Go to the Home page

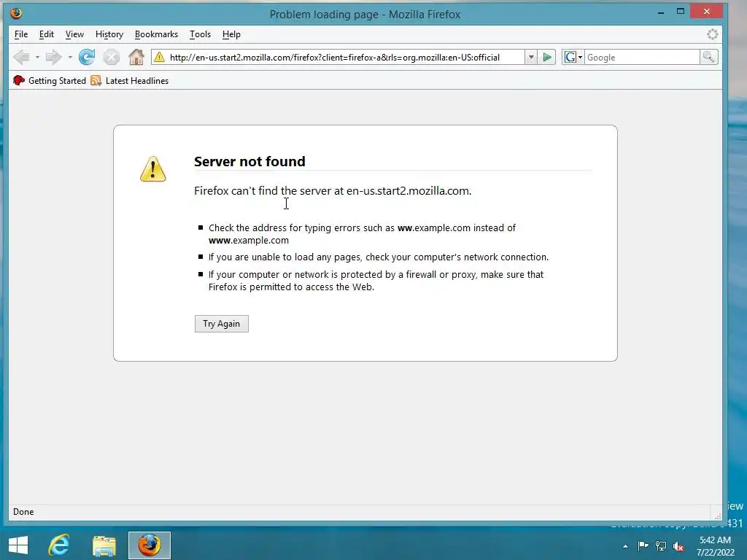(136, 57)
